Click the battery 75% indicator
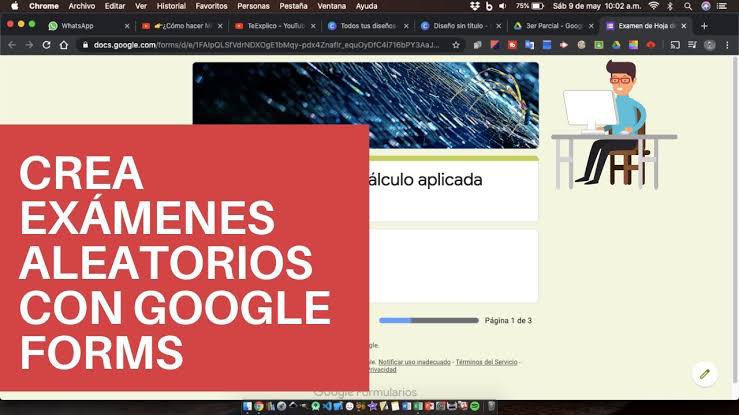Viewport: 739px width, 415px height. point(529,6)
